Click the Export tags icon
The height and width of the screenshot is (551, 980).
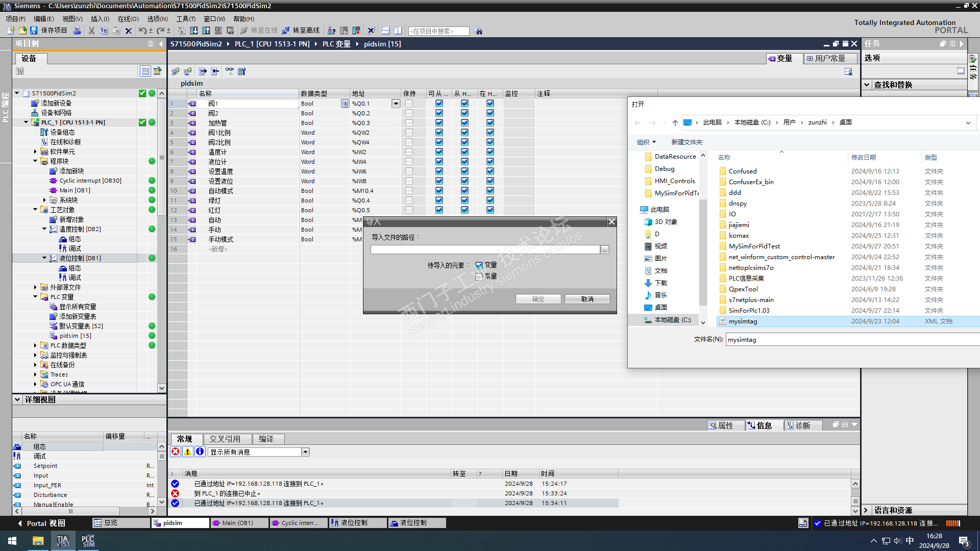pos(203,71)
